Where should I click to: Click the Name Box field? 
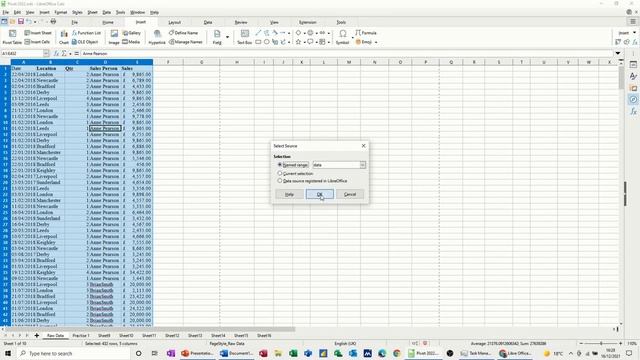pyautogui.click(x=22, y=53)
